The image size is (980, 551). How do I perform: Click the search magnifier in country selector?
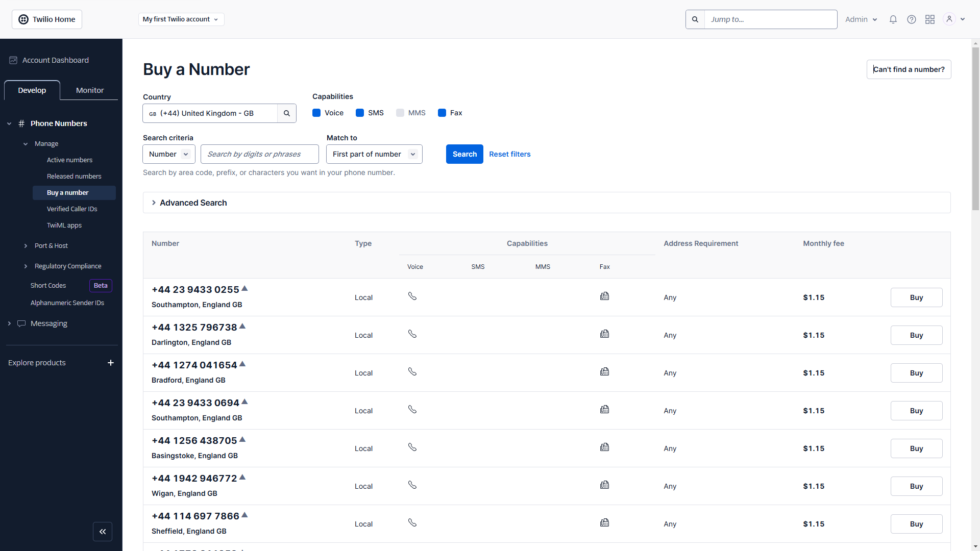click(x=287, y=113)
